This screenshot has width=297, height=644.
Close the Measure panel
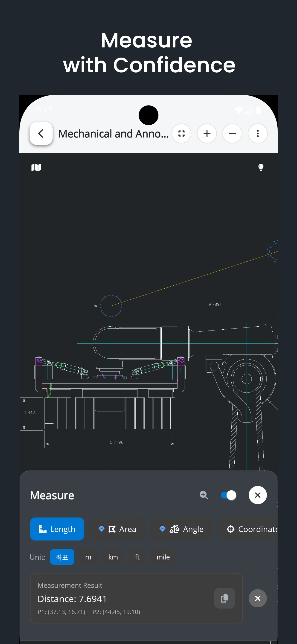(258, 495)
